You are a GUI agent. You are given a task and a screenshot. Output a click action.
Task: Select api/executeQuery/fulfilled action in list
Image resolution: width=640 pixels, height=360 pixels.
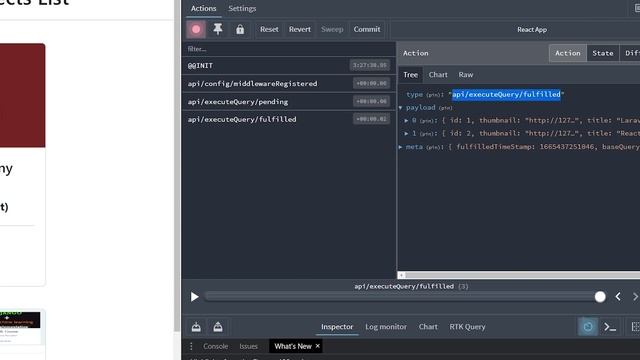click(289, 119)
